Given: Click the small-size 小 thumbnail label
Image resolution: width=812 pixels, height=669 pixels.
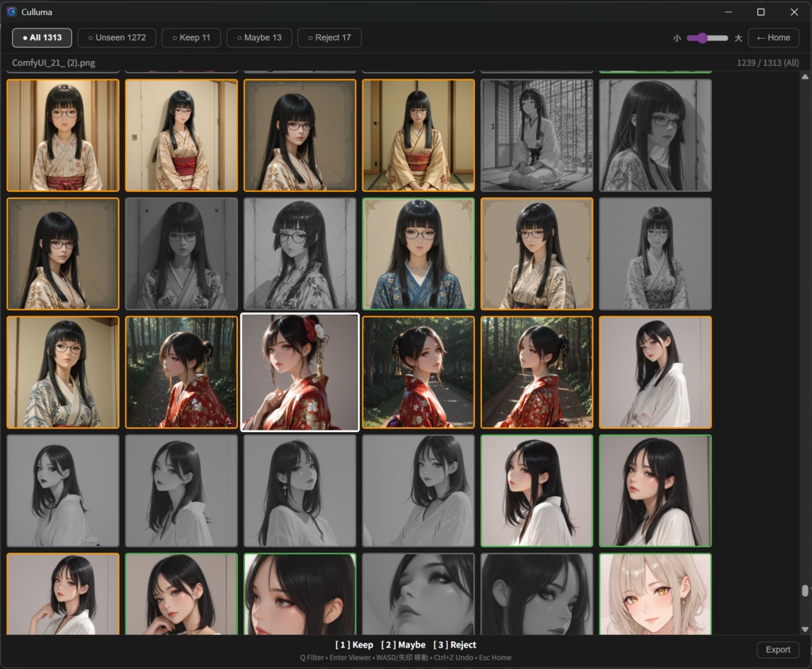Looking at the screenshot, I should tap(677, 38).
